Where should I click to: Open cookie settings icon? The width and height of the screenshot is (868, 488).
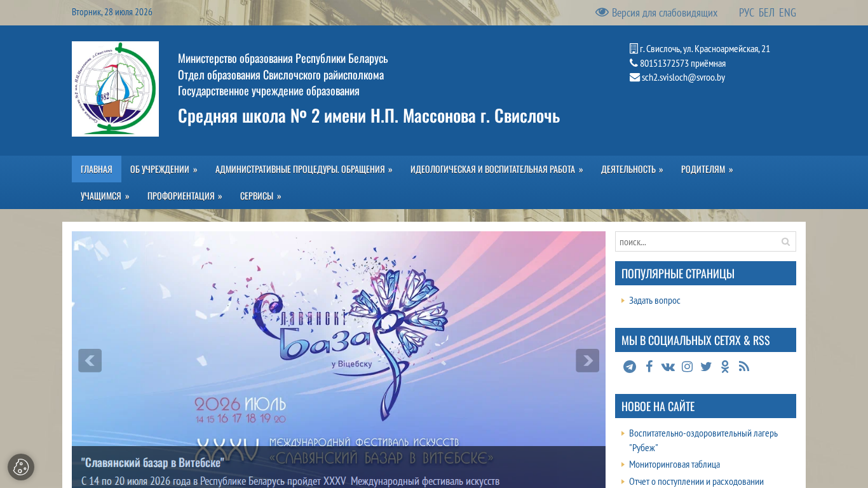coord(21,467)
